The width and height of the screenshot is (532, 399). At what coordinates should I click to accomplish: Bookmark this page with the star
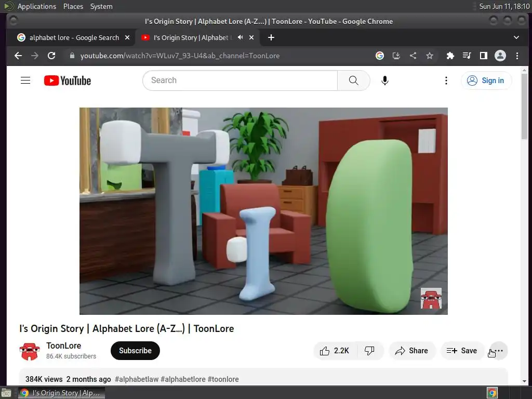[x=430, y=56]
